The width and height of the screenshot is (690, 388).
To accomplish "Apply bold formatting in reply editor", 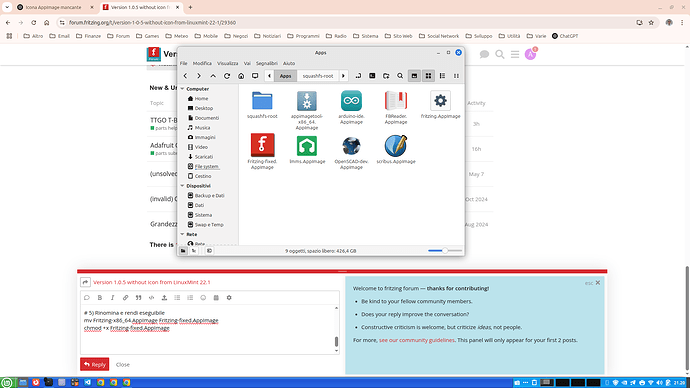I will (100, 298).
